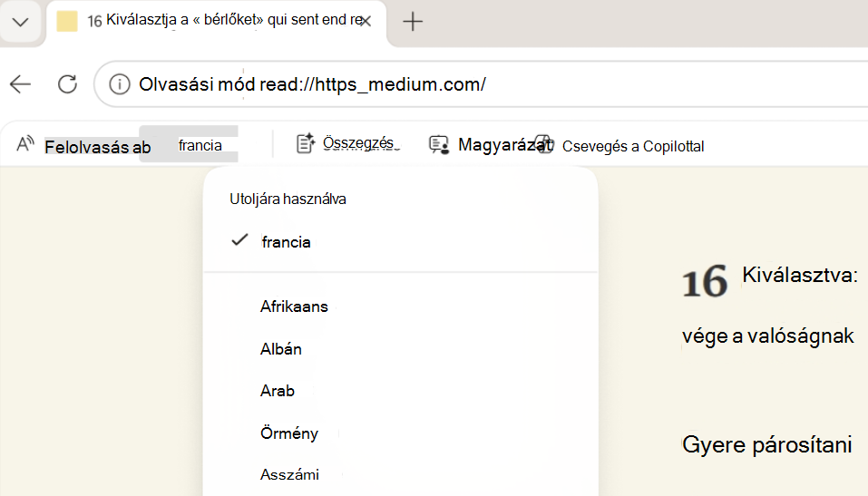Open the Copilot chat icon
This screenshot has height=496, width=868.
pyautogui.click(x=545, y=144)
